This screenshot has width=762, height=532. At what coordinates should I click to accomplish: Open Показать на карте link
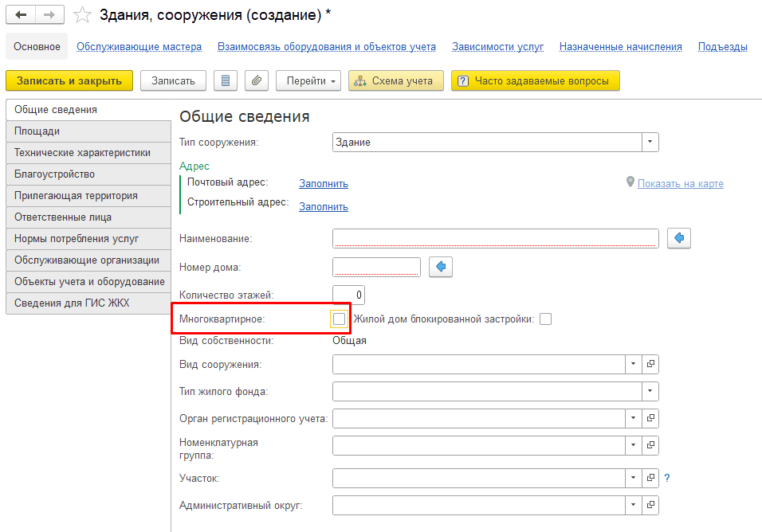(x=680, y=183)
